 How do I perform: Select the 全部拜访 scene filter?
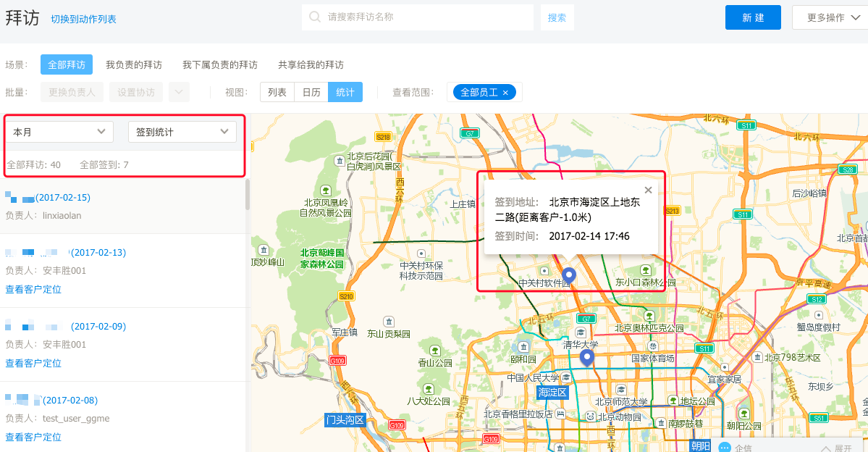[67, 65]
